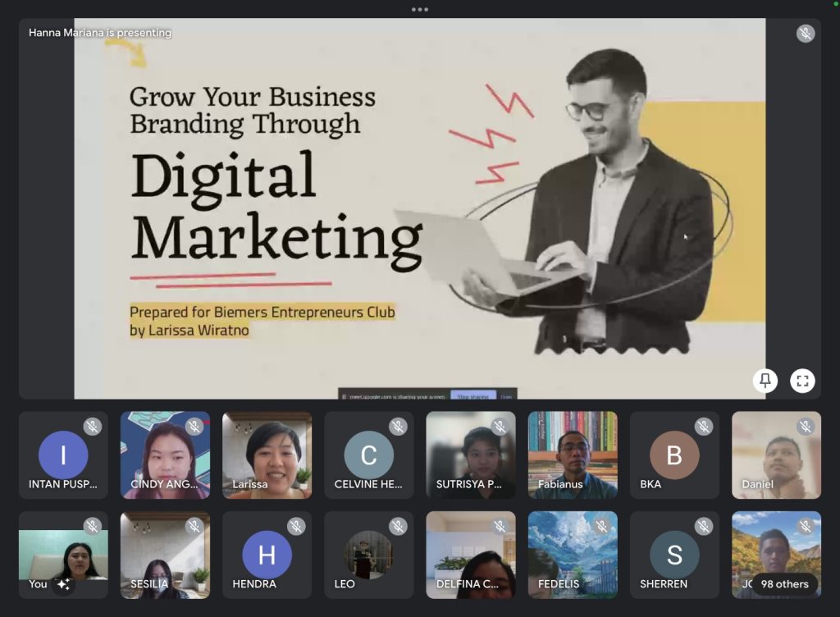Click the 'LEO' name label
840x617 pixels.
pyautogui.click(x=345, y=584)
